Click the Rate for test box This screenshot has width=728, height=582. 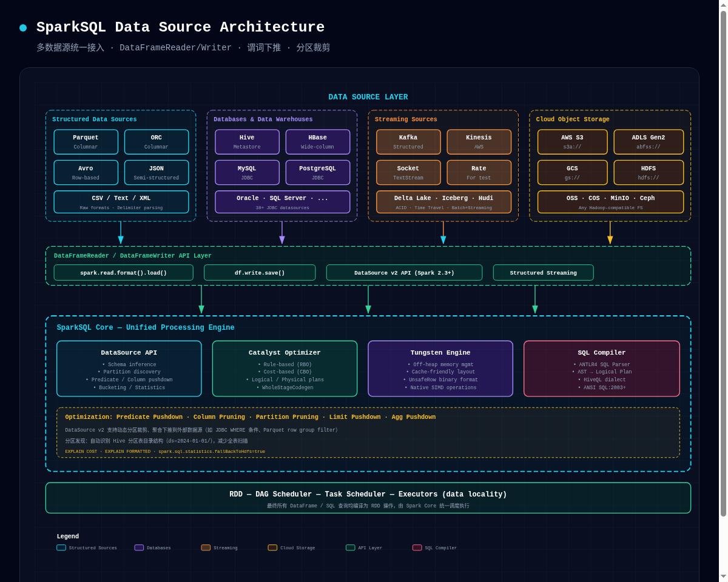point(479,173)
